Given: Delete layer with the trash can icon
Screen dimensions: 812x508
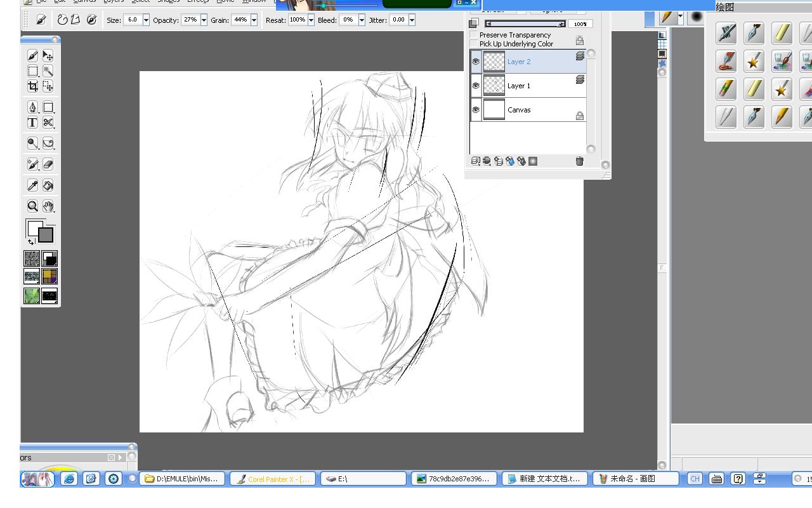Looking at the screenshot, I should pos(579,161).
